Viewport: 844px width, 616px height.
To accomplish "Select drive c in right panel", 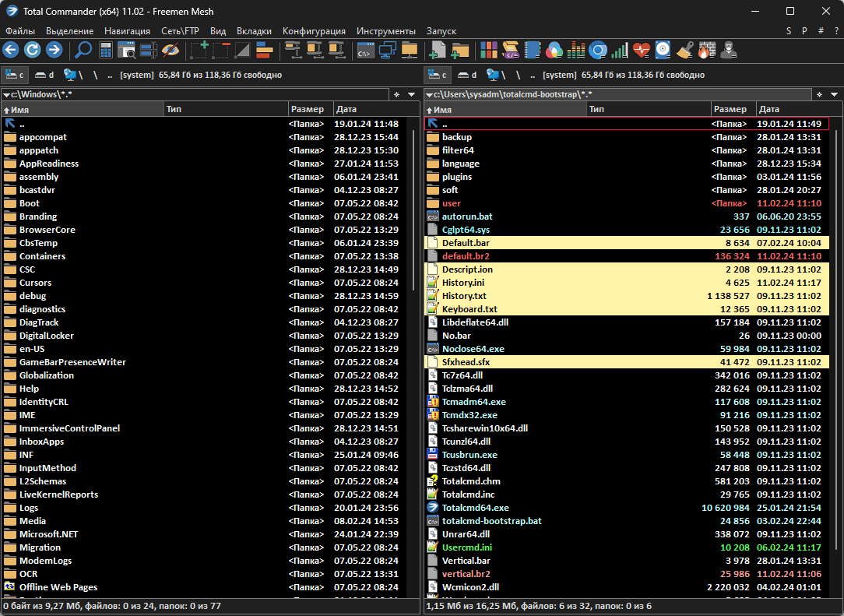I will point(438,75).
